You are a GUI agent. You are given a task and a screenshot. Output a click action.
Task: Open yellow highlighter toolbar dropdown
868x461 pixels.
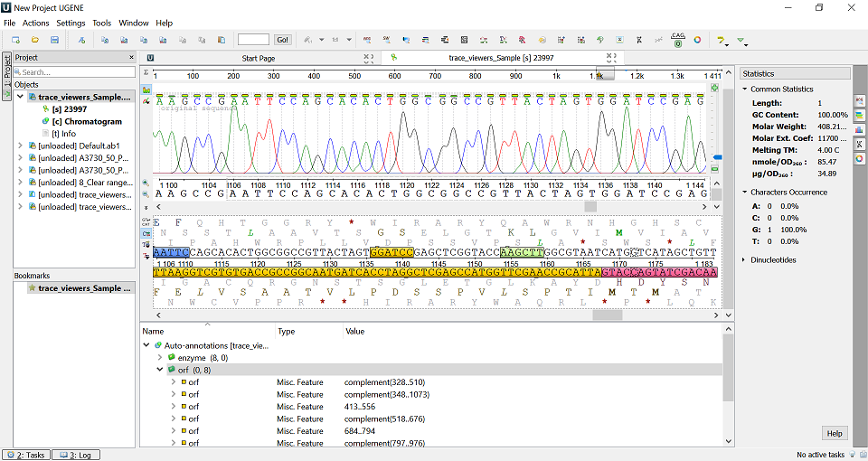pyautogui.click(x=722, y=41)
